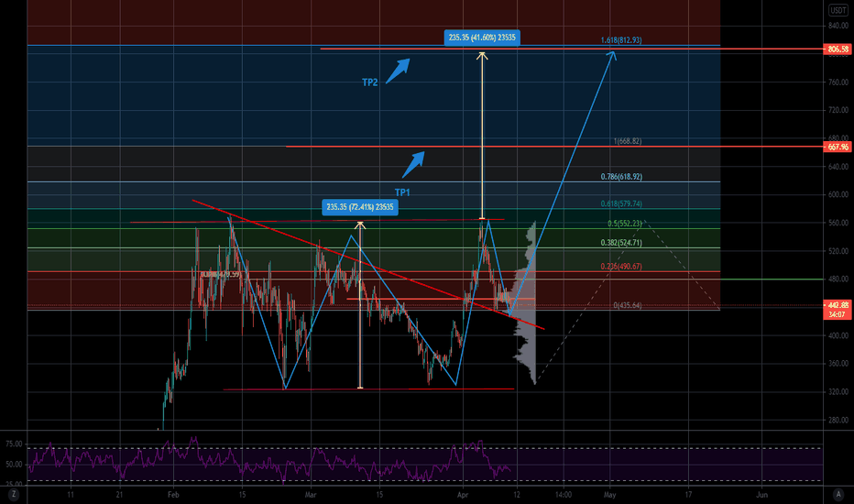Click the 34:07 candle countdown timer

point(838,314)
